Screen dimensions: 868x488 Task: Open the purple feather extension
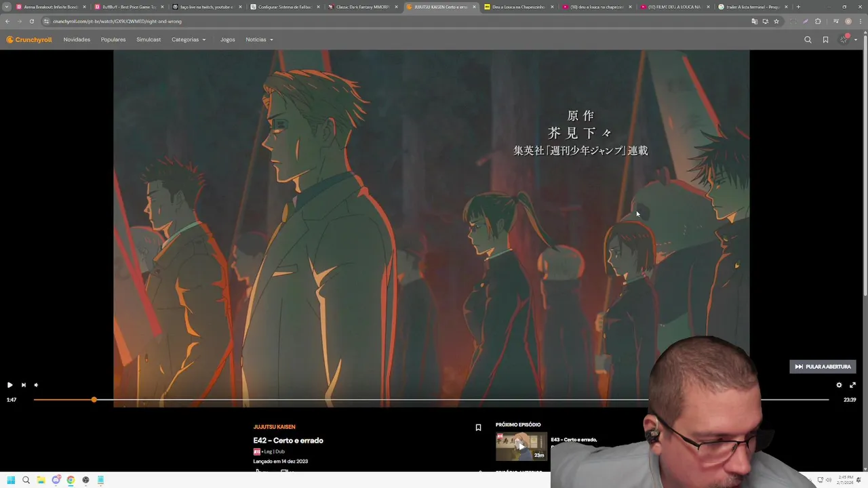click(806, 21)
